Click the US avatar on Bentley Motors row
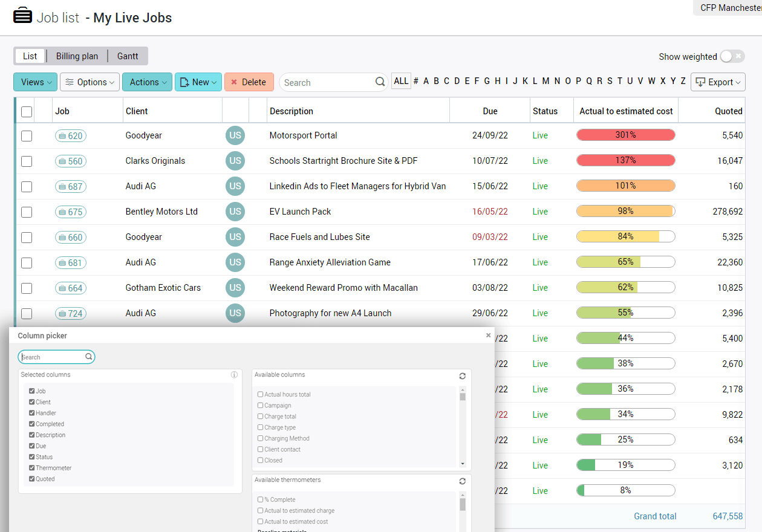Viewport: 762px width, 532px height. 235,212
